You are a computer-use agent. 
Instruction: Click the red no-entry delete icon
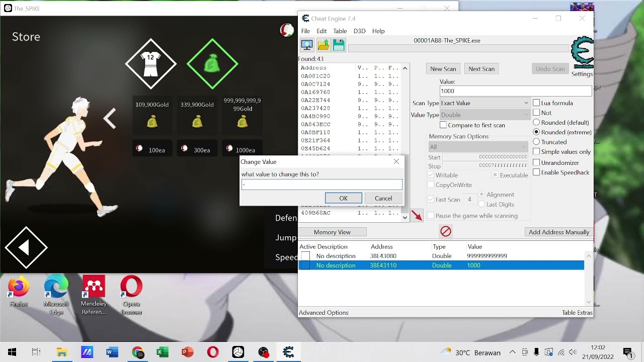(x=446, y=231)
